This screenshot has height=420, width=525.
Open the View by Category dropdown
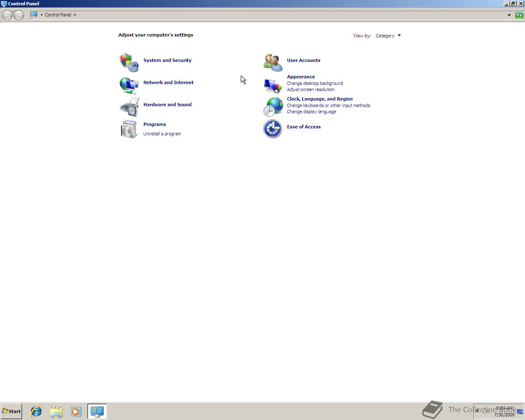[388, 36]
